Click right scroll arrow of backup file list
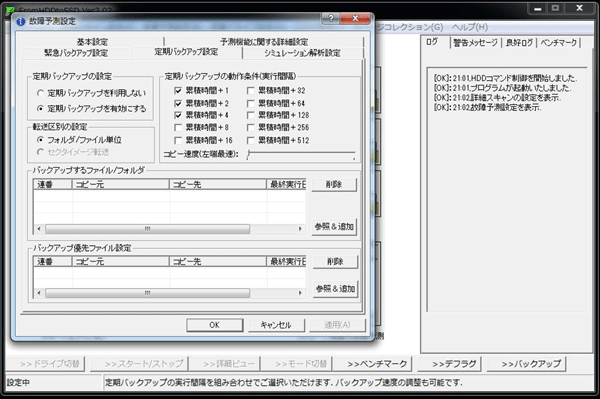The image size is (600, 399). point(300,229)
